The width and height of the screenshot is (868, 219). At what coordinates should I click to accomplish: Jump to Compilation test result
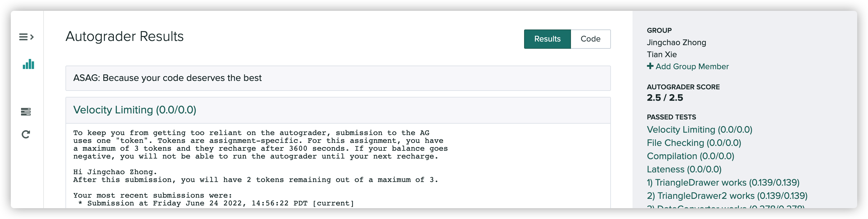tap(690, 156)
